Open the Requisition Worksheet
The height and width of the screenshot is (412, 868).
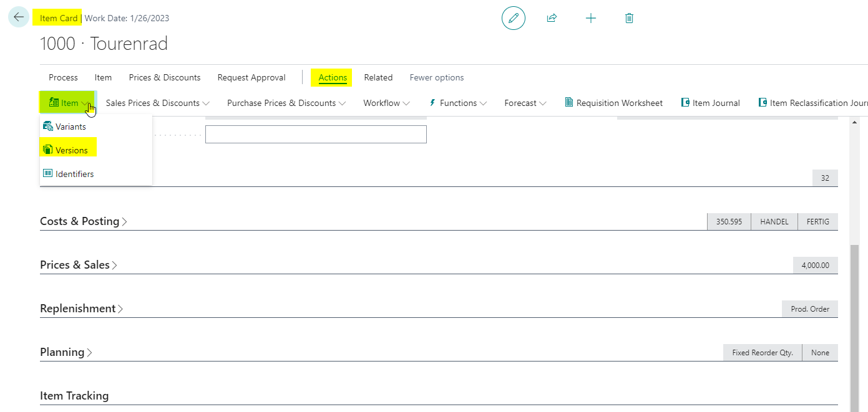click(x=613, y=103)
